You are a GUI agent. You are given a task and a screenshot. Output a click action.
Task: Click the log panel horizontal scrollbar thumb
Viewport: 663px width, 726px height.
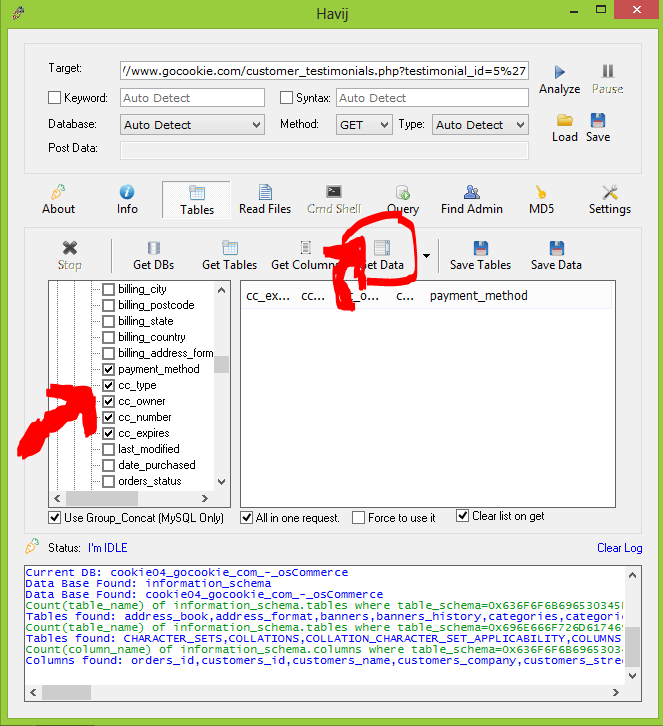click(x=66, y=693)
